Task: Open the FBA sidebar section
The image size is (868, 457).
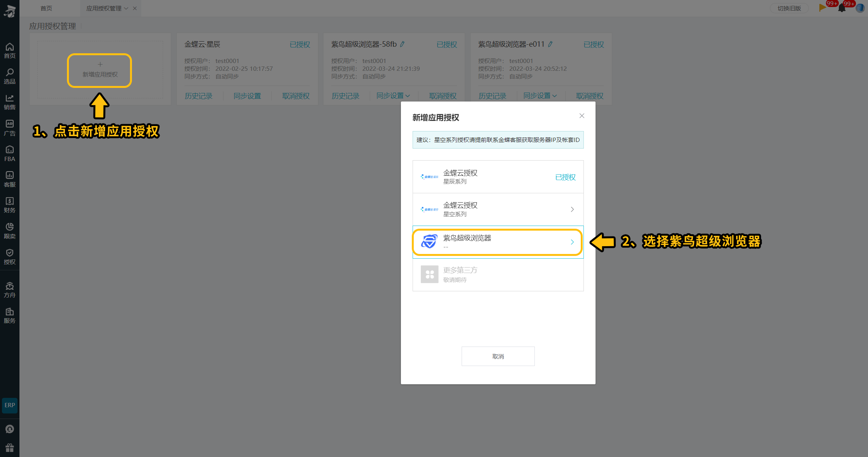Action: [10, 154]
